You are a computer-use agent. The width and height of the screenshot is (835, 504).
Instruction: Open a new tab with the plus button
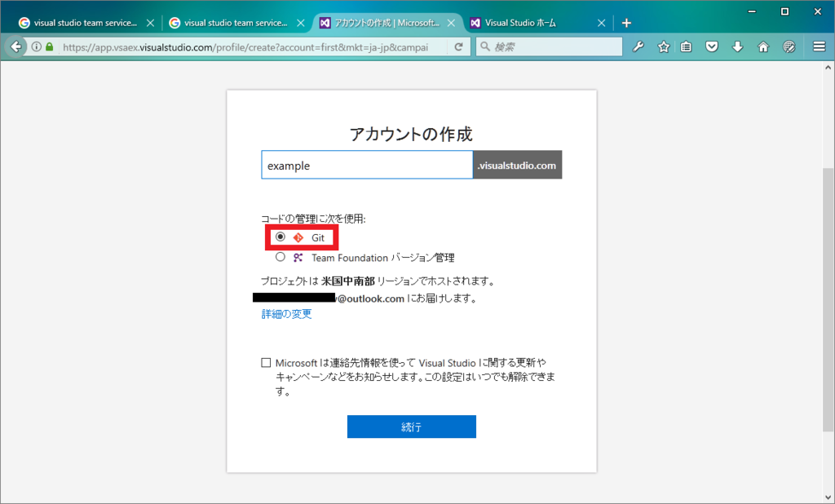(x=626, y=22)
